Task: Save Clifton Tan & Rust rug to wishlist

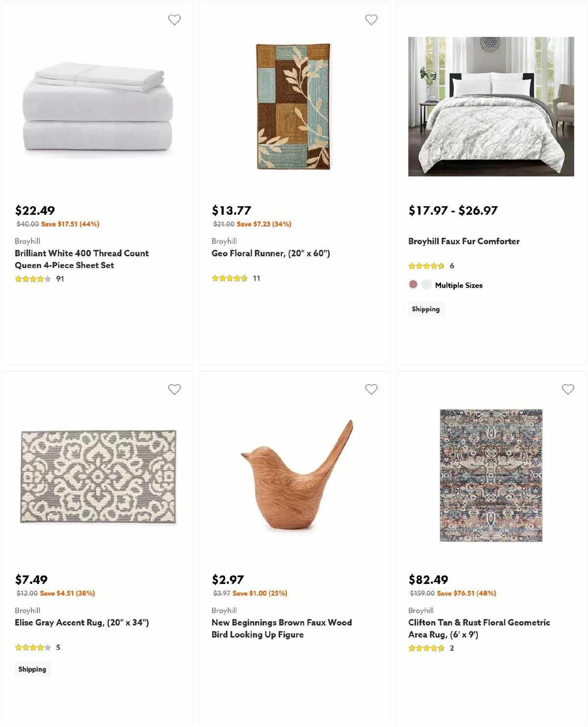Action: (568, 388)
